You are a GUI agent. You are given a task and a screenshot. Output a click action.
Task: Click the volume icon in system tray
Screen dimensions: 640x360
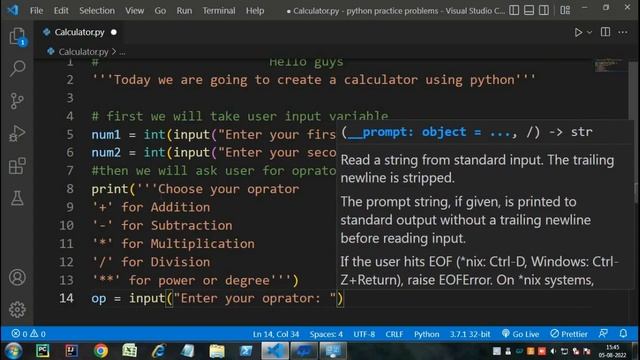pos(553,351)
